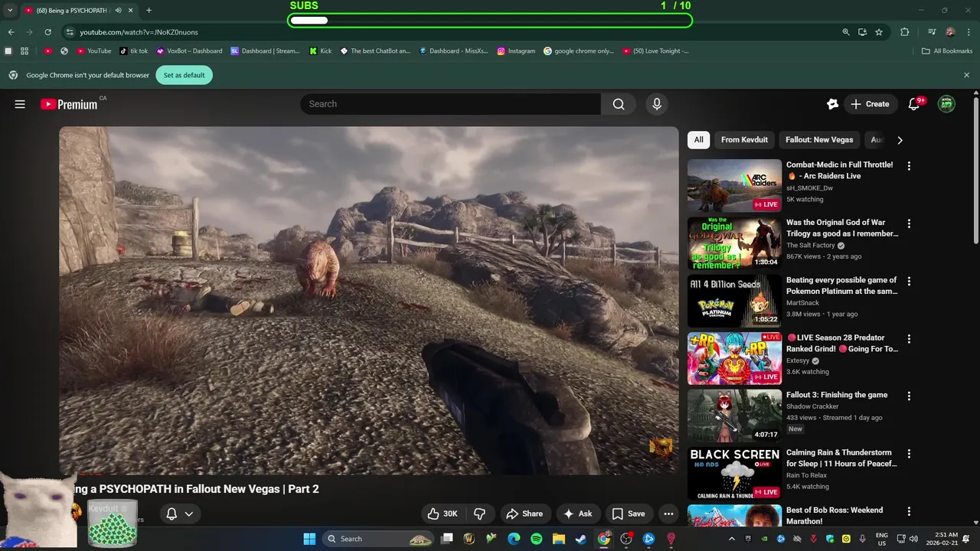Click the zoom magnifier in address bar

(846, 32)
